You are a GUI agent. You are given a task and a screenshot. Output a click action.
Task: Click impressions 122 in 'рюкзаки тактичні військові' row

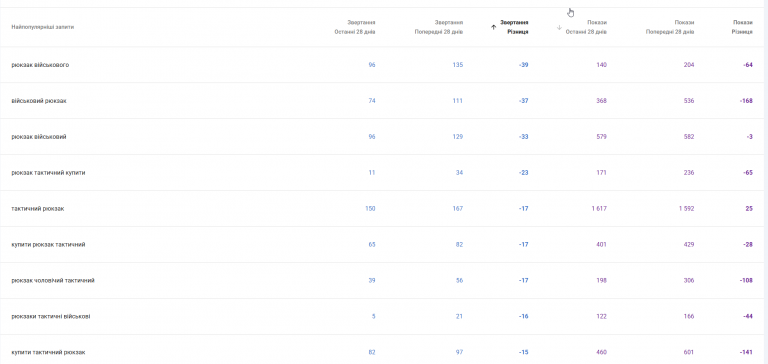pyautogui.click(x=601, y=316)
